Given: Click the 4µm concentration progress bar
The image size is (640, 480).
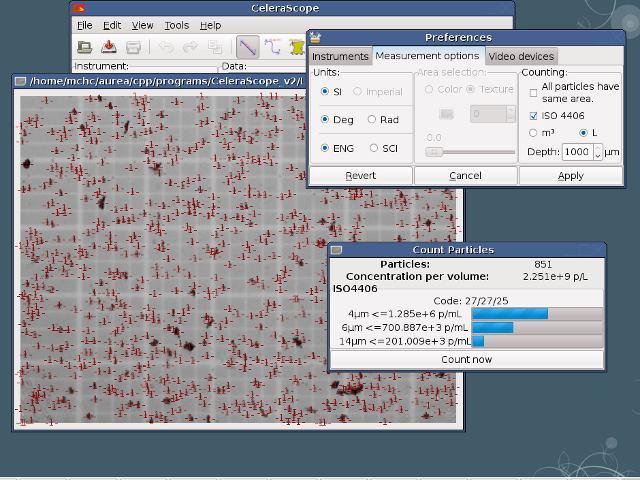Looking at the screenshot, I should pos(537,313).
